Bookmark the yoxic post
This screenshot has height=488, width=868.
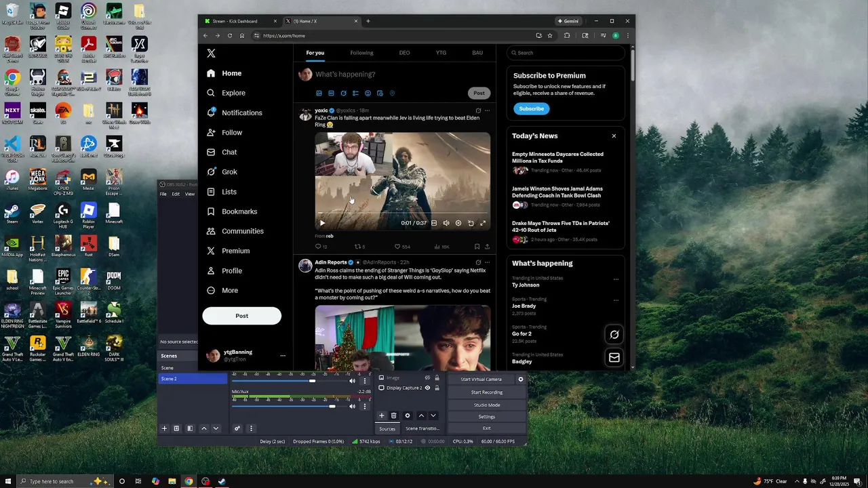pos(477,247)
